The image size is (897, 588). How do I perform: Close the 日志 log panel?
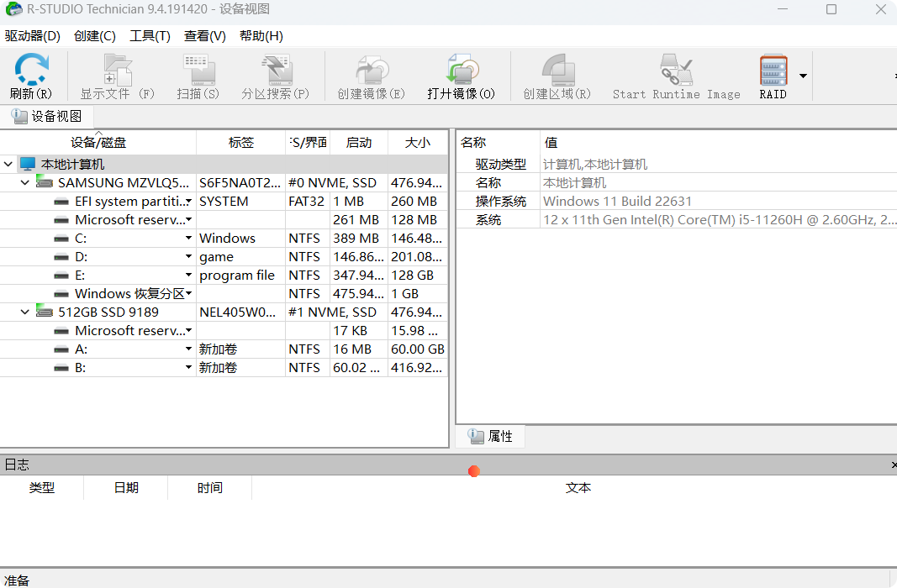(x=893, y=465)
